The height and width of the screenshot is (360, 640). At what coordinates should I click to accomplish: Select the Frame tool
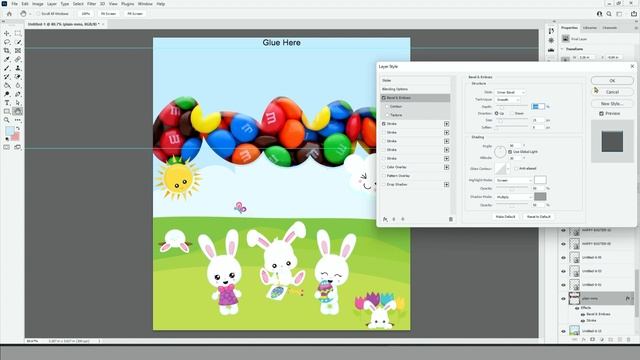pos(18,51)
